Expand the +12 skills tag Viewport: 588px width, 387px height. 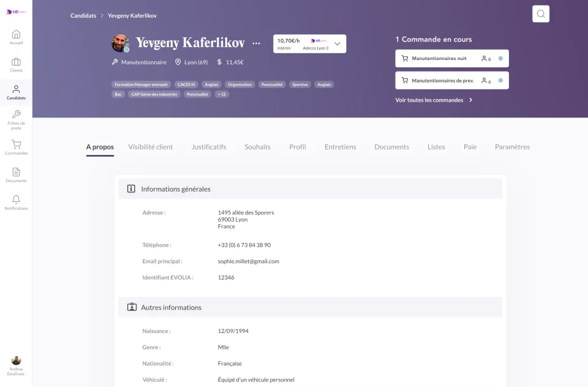tap(221, 94)
